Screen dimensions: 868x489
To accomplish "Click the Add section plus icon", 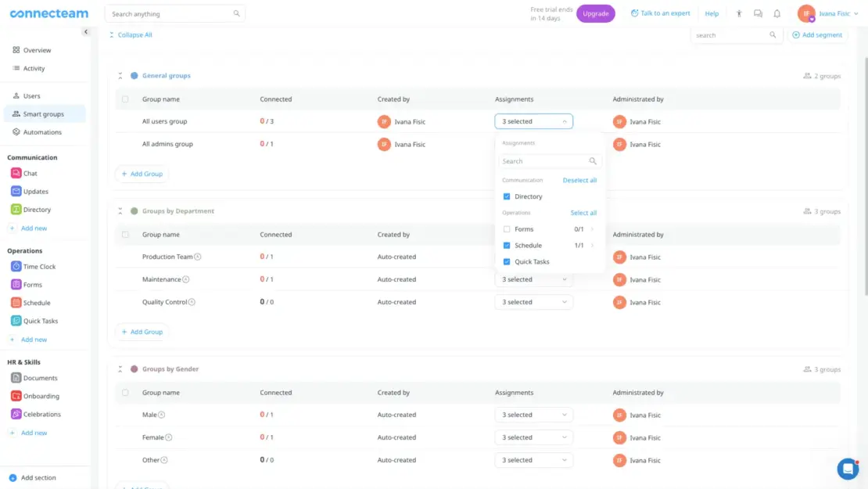I will 13,477.
